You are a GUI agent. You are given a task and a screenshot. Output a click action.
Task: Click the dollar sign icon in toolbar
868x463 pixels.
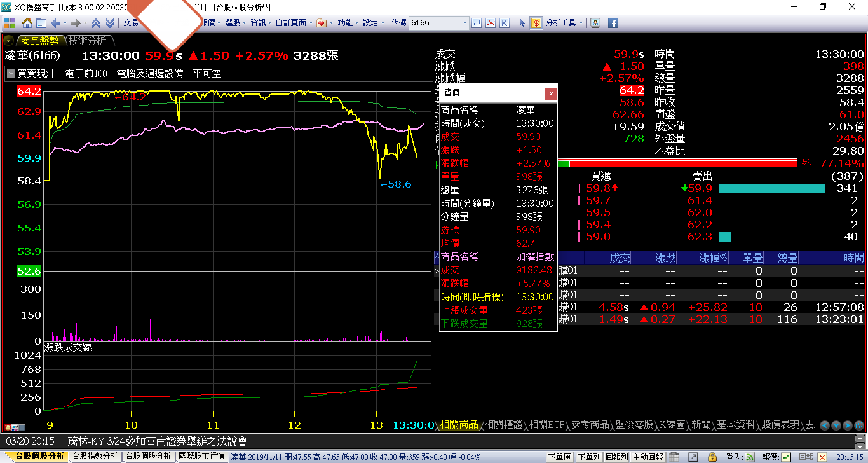tap(536, 23)
